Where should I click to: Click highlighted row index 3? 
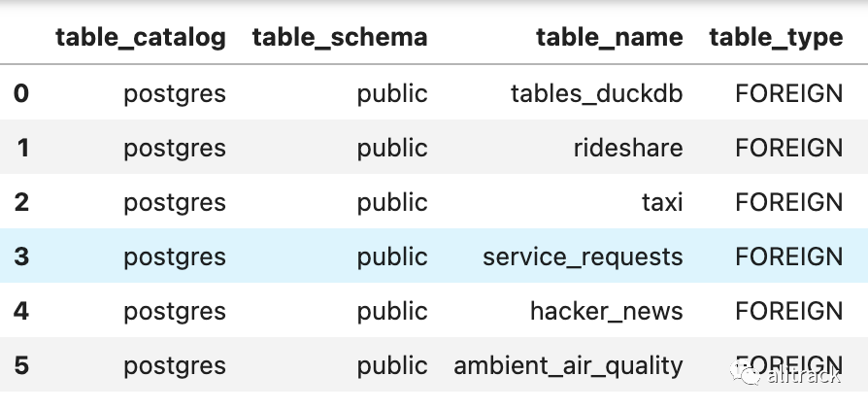click(21, 256)
